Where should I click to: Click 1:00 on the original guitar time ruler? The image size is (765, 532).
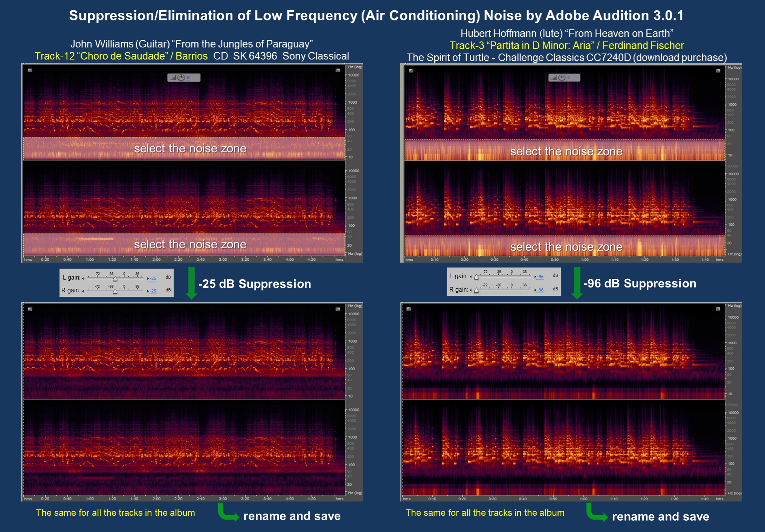pos(90,260)
